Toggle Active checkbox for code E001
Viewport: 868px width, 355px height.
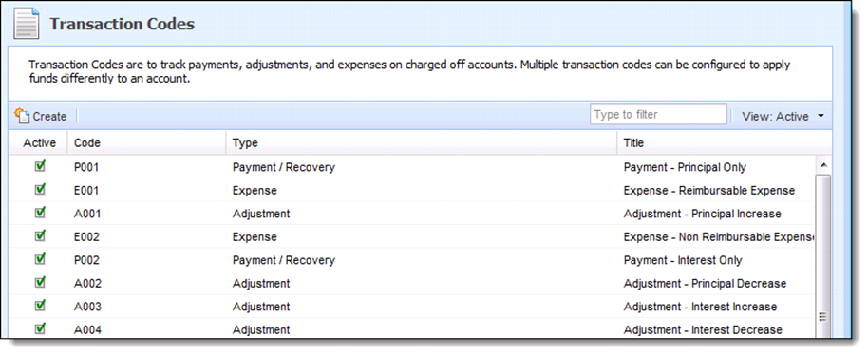40,189
